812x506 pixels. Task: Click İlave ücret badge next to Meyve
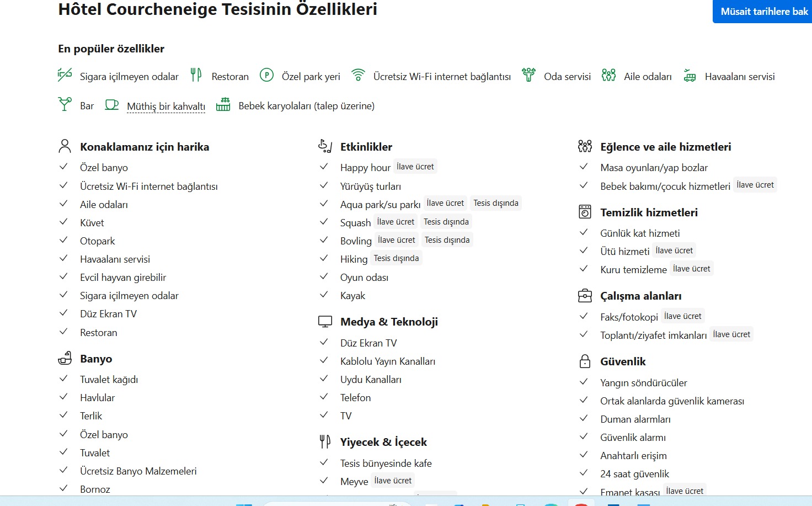pyautogui.click(x=393, y=480)
